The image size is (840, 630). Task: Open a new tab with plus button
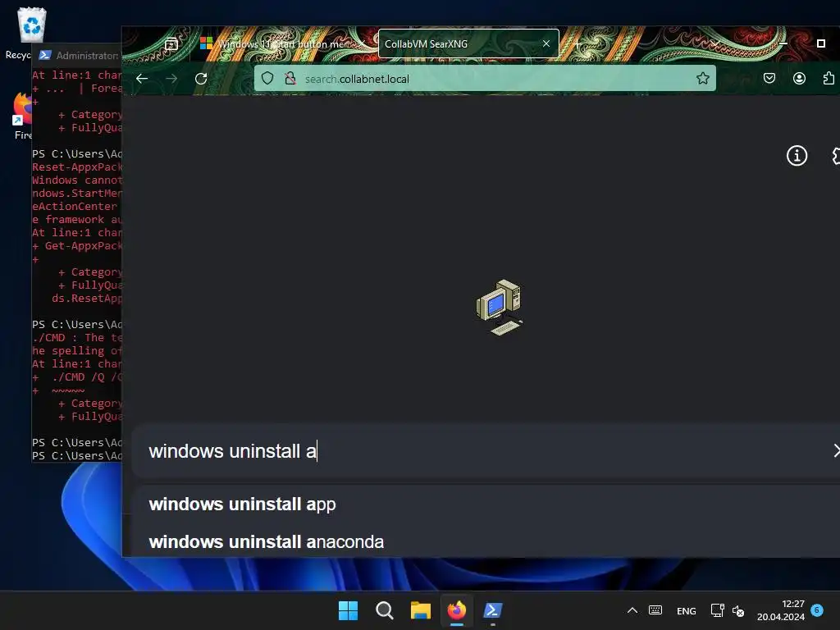(x=577, y=44)
